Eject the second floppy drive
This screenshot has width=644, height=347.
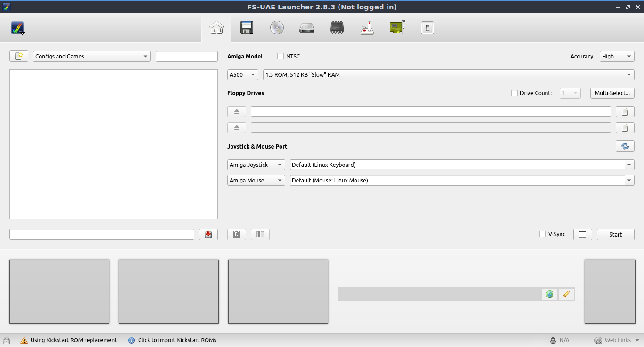click(237, 128)
